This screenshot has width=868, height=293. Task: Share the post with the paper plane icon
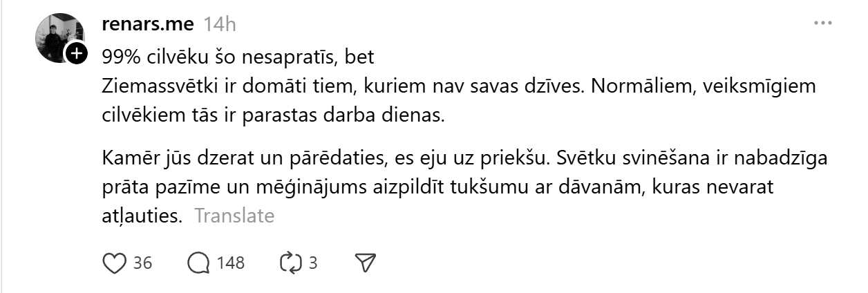364,263
